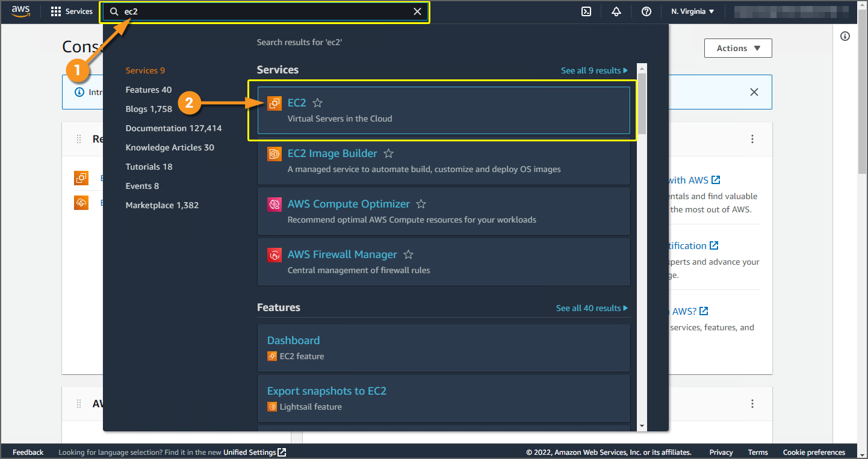Favorite EC2 Image Builder star
The width and height of the screenshot is (868, 459).
[389, 153]
